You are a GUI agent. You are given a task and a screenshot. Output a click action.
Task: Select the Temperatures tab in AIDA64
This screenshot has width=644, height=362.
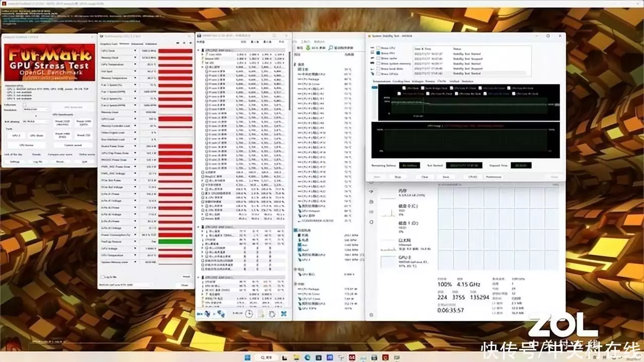(x=381, y=81)
